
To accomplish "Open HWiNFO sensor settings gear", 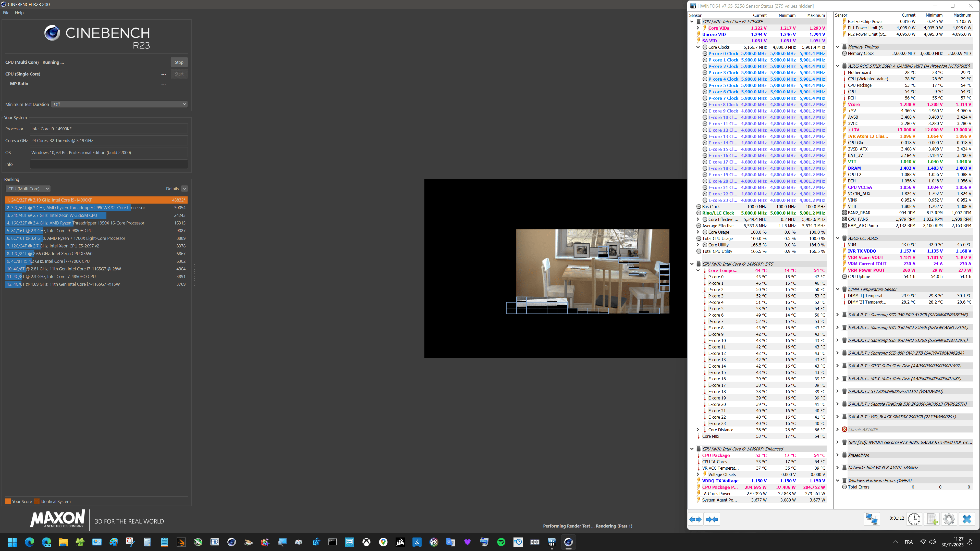I will pyautogui.click(x=949, y=519).
